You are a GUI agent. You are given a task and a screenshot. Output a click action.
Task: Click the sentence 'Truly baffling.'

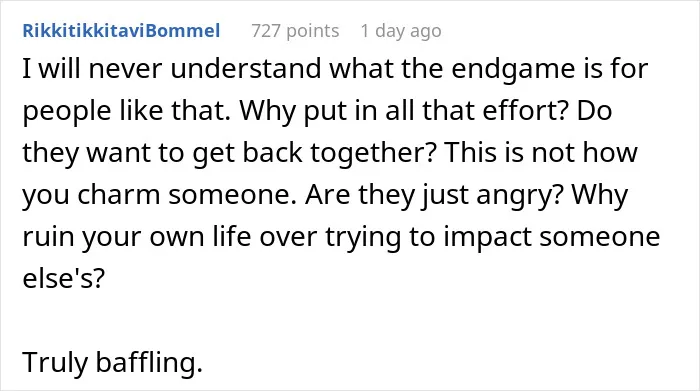point(113,362)
